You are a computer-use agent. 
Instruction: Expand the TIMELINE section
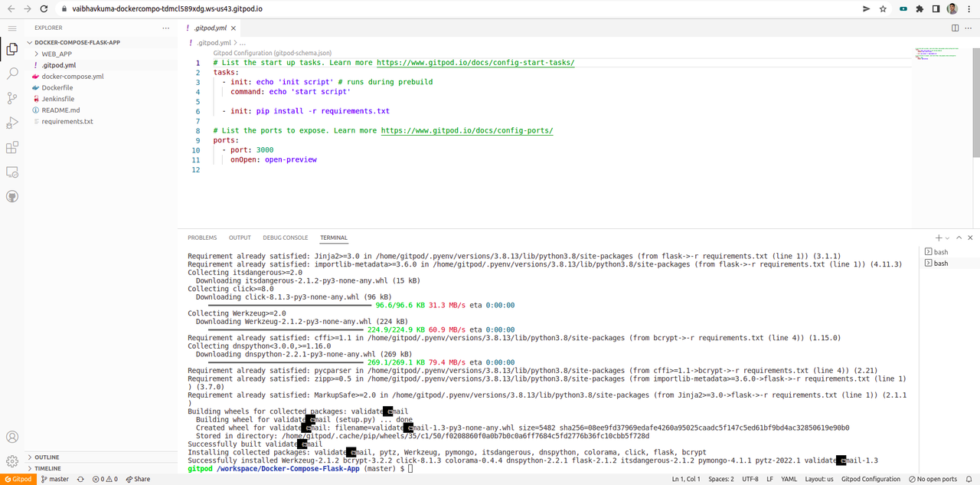click(101, 468)
